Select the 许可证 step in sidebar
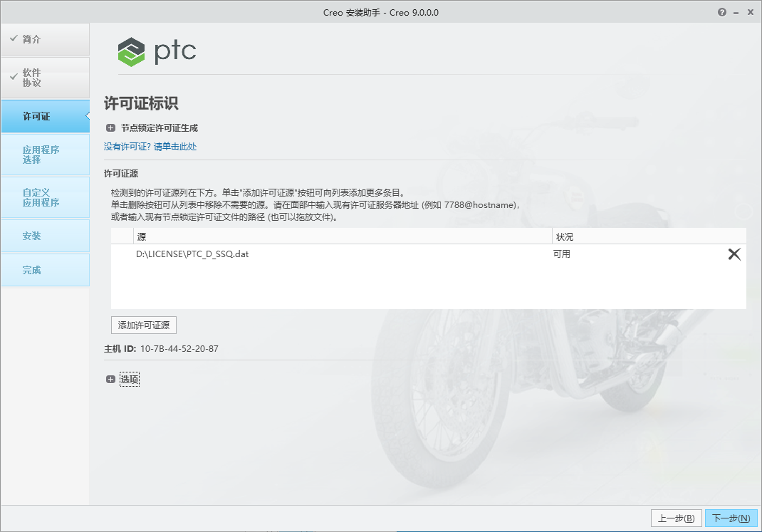The image size is (762, 532). point(45,117)
